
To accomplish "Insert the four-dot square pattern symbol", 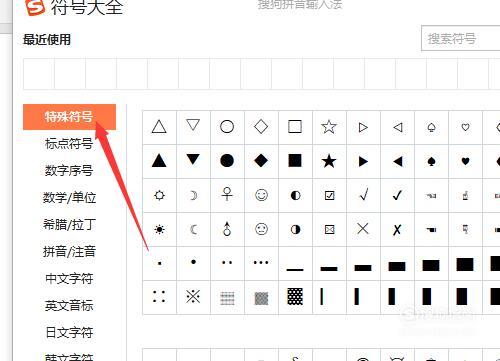I will pos(159,296).
